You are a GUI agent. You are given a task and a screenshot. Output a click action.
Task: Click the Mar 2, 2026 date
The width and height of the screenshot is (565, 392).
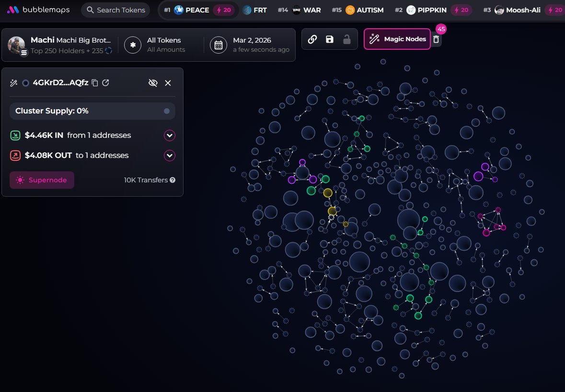(252, 40)
